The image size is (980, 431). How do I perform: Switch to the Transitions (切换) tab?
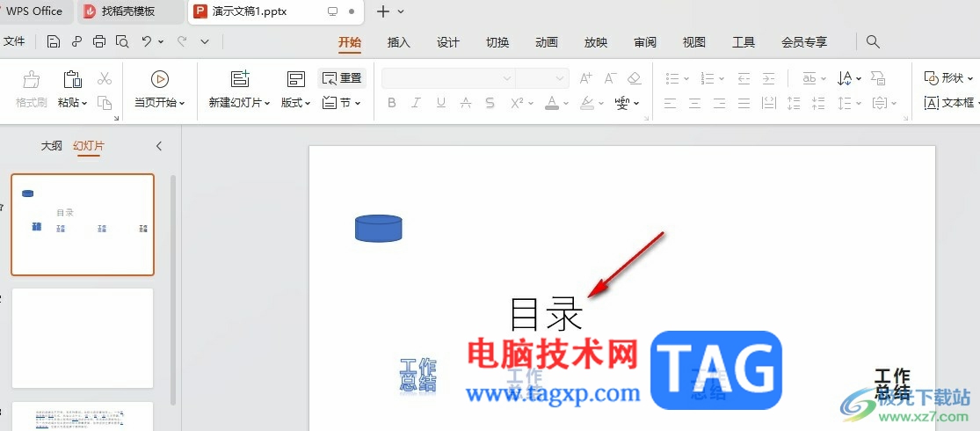pos(497,42)
